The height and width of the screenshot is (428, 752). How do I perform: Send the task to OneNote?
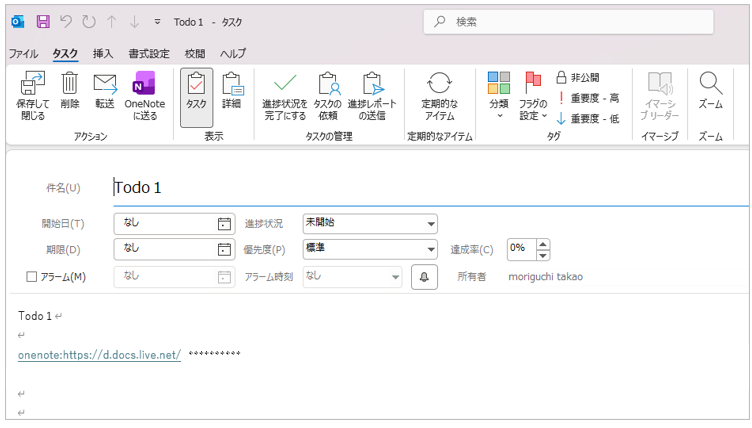(x=144, y=94)
